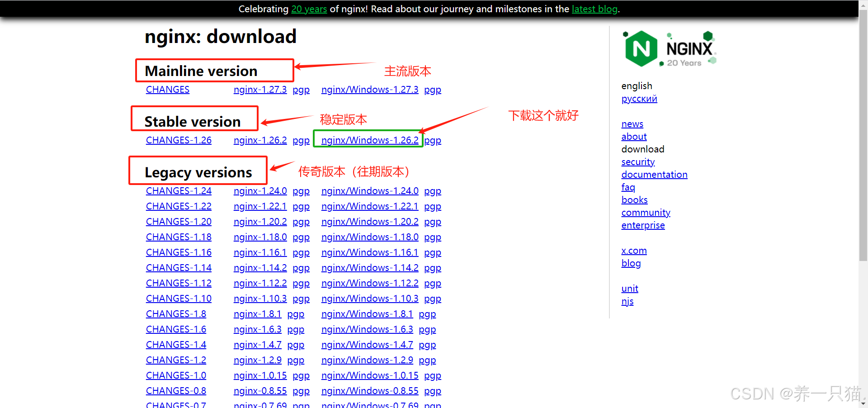
Task: Visit the enterprise page
Action: tap(643, 225)
